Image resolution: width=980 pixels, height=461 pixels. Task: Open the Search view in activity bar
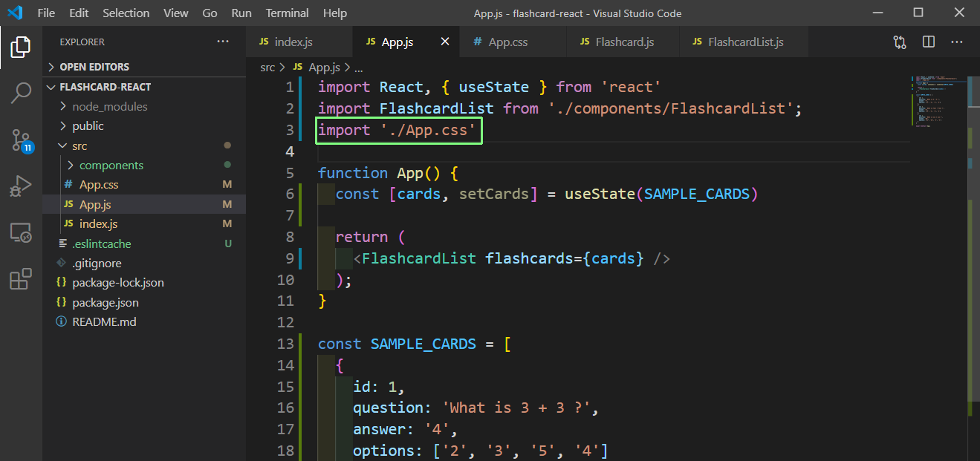pyautogui.click(x=21, y=94)
